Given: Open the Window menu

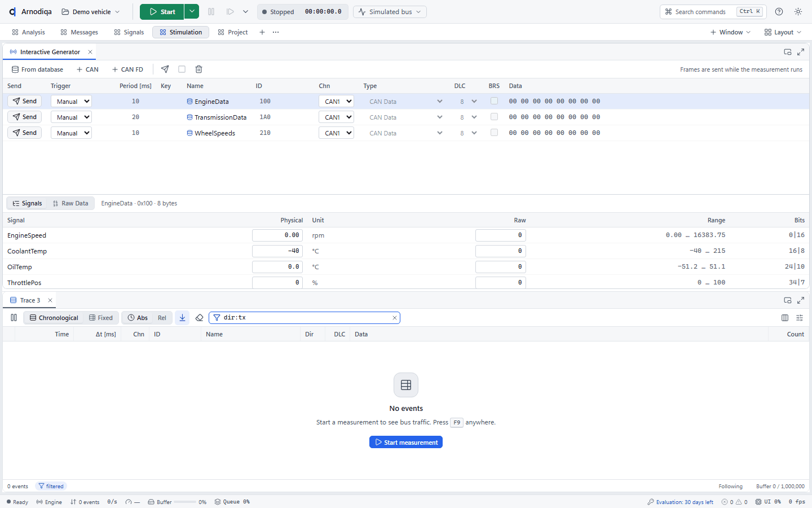Looking at the screenshot, I should pyautogui.click(x=730, y=32).
